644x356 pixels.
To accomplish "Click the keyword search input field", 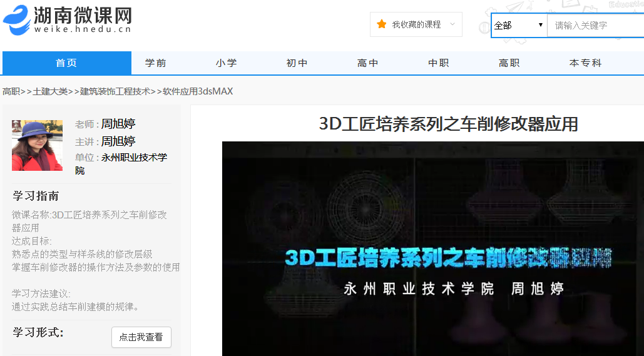I will point(595,26).
